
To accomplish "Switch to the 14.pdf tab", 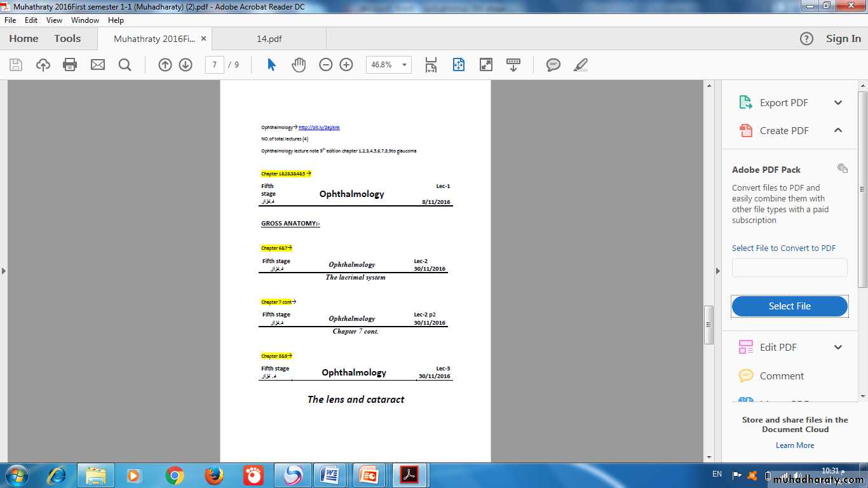I will coord(269,39).
